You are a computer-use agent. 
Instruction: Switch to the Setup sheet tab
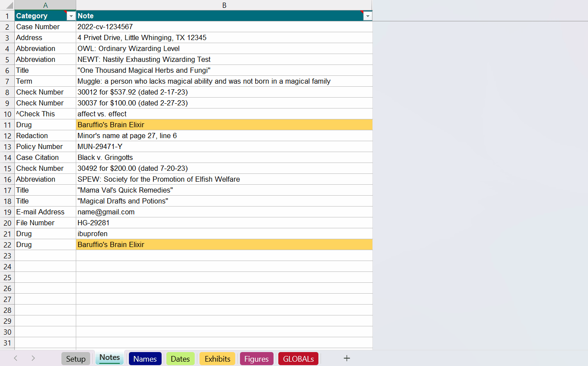click(76, 359)
